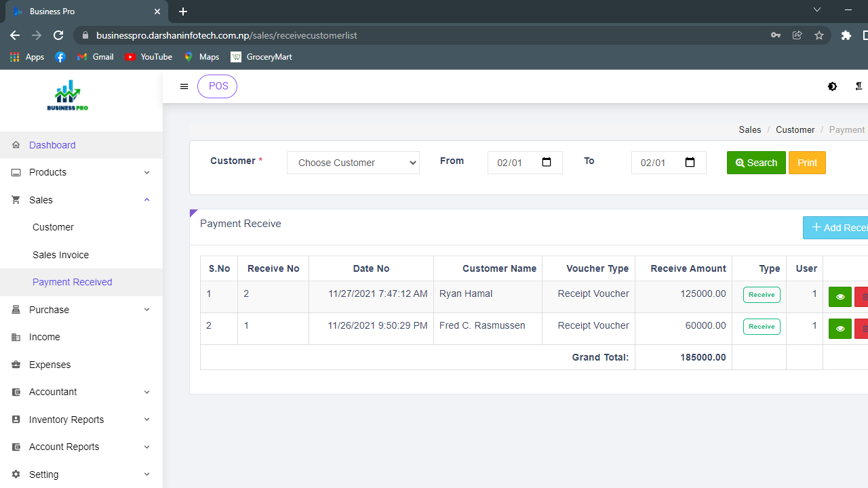The width and height of the screenshot is (868, 488).
Task: Expand the Inventory Reports menu
Action: [x=81, y=420]
